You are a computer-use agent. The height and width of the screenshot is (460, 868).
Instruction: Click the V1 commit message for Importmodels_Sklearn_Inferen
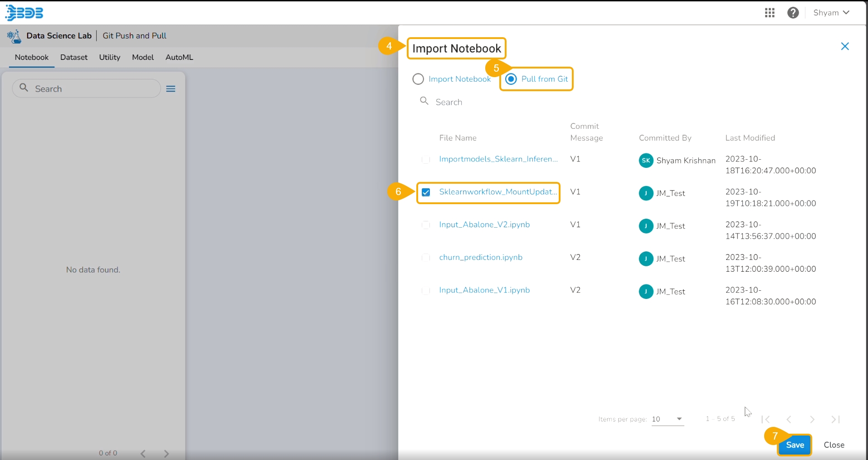point(575,159)
